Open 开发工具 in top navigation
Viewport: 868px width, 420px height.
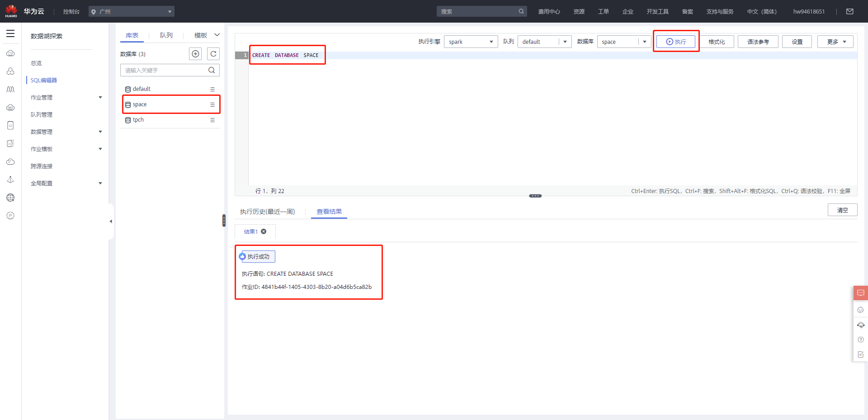coord(657,11)
